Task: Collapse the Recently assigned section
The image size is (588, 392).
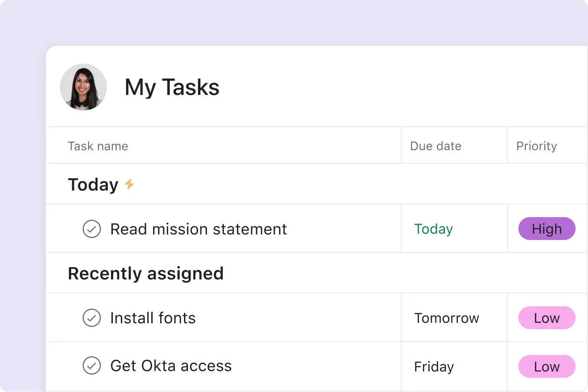Action: click(x=146, y=273)
